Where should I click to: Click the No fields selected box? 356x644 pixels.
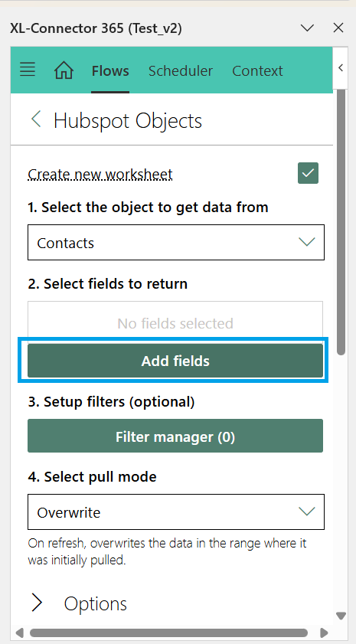[x=175, y=323]
